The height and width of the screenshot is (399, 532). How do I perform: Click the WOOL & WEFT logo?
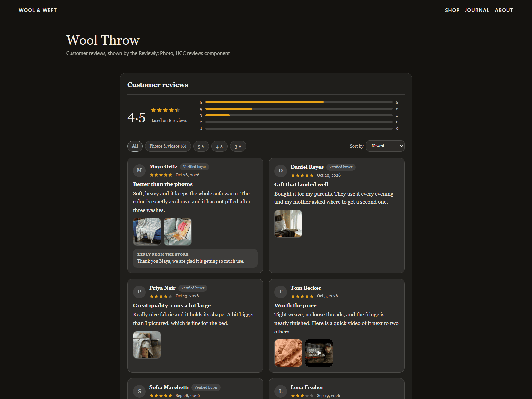(38, 10)
